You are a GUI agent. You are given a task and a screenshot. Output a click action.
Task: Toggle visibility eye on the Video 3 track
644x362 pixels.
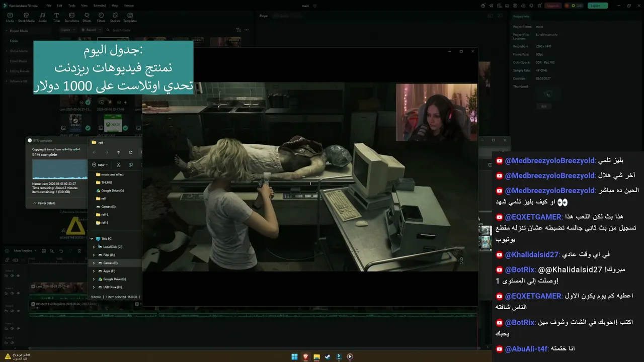coord(18,293)
